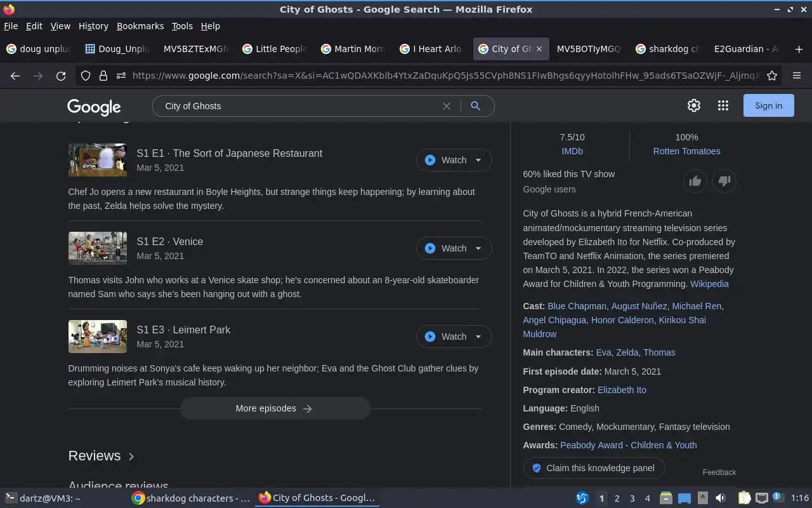Screen dimensions: 812x508
Task: Click the network connection tray icon
Action: coord(762,498)
